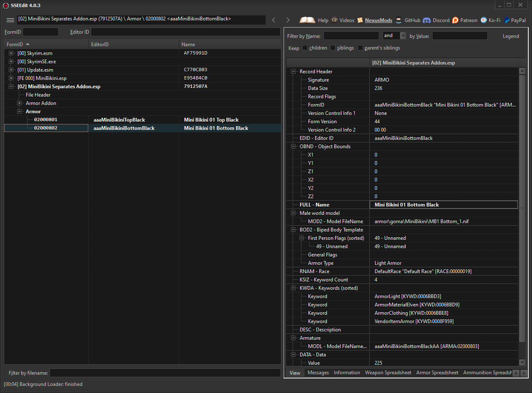
Task: Open the Help book icon
Action: pos(308,20)
